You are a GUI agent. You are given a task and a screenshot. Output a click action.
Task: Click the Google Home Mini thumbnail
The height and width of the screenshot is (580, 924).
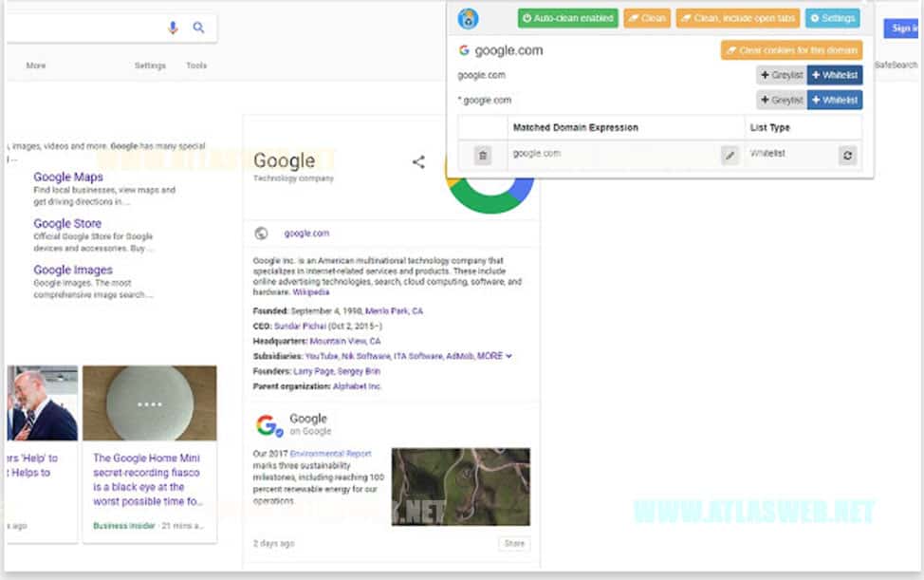[x=150, y=403]
